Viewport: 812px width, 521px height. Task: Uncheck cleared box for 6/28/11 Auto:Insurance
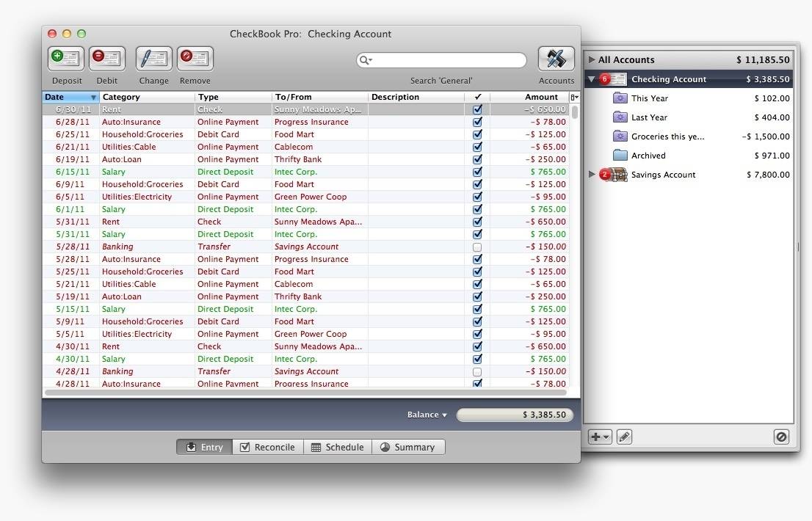(477, 123)
